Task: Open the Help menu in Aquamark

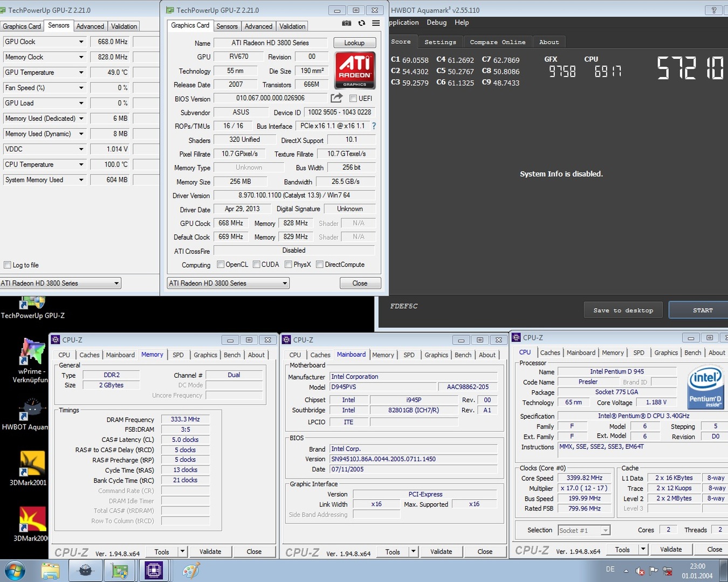Action: click(x=462, y=23)
